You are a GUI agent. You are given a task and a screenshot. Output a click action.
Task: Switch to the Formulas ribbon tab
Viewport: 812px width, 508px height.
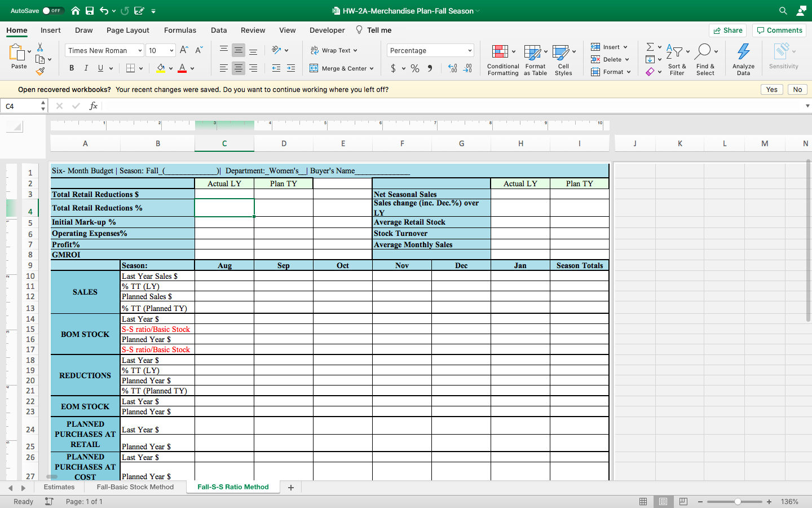tap(180, 30)
